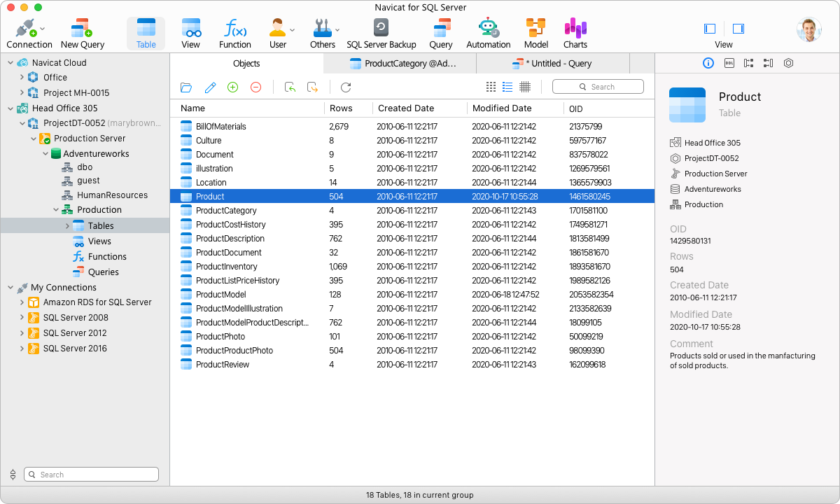The width and height of the screenshot is (840, 504).
Task: Click the SQL Server Backup icon
Action: pos(381,31)
